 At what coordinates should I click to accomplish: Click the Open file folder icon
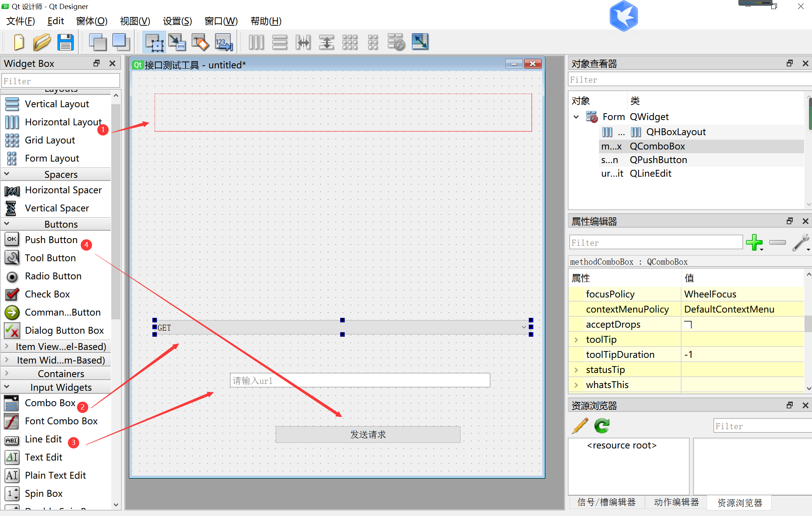click(42, 42)
